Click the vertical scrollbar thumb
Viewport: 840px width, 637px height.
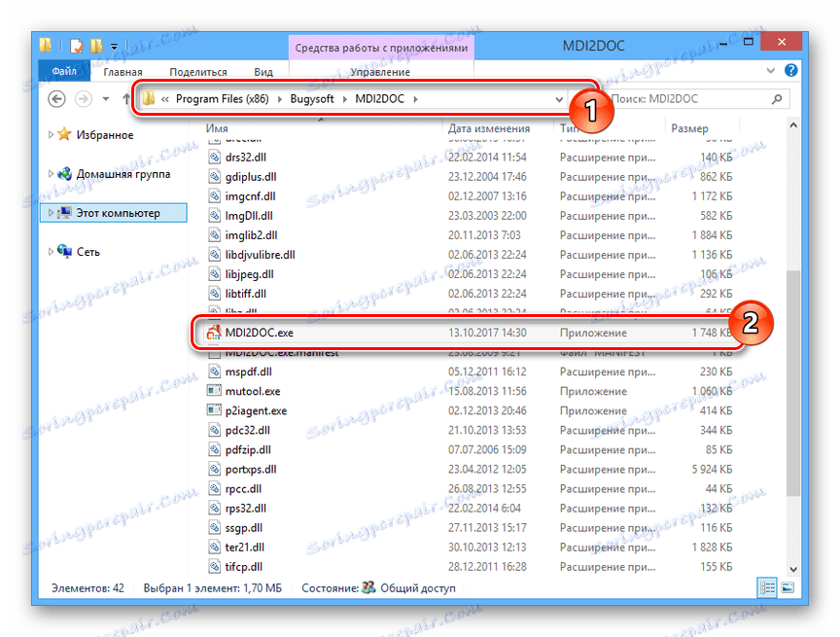click(x=793, y=383)
